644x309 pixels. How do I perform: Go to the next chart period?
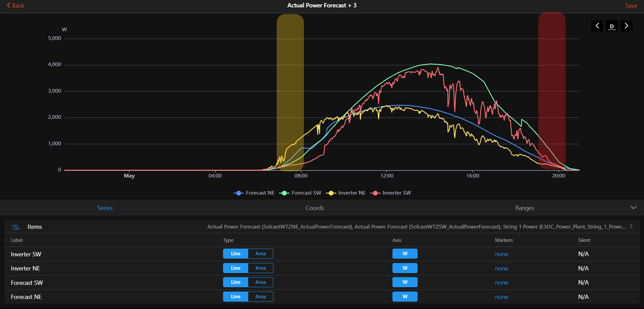(x=626, y=26)
